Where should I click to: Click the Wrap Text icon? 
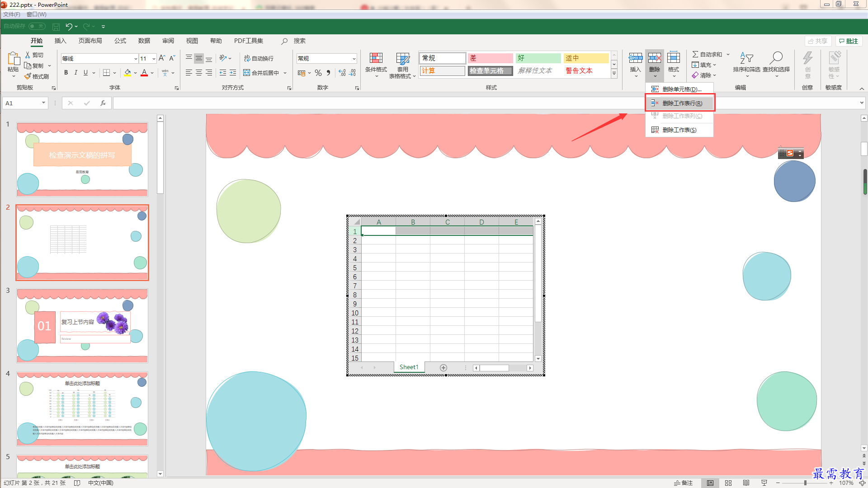click(x=247, y=58)
